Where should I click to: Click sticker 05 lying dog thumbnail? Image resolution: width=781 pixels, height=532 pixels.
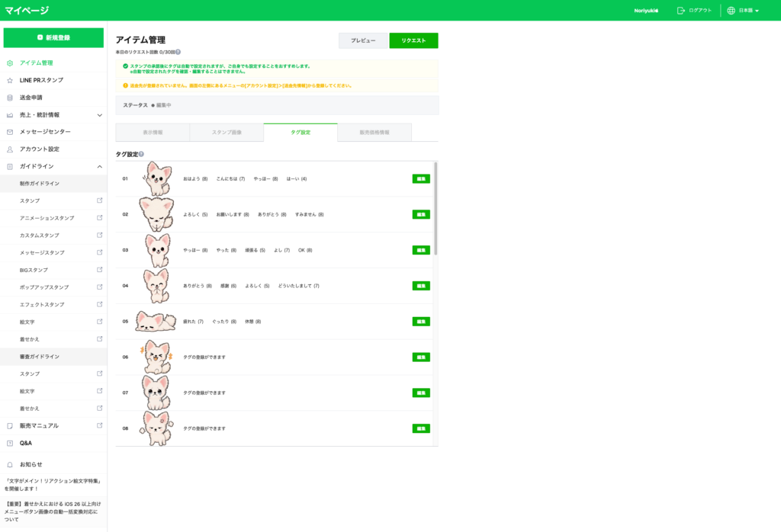(x=156, y=322)
